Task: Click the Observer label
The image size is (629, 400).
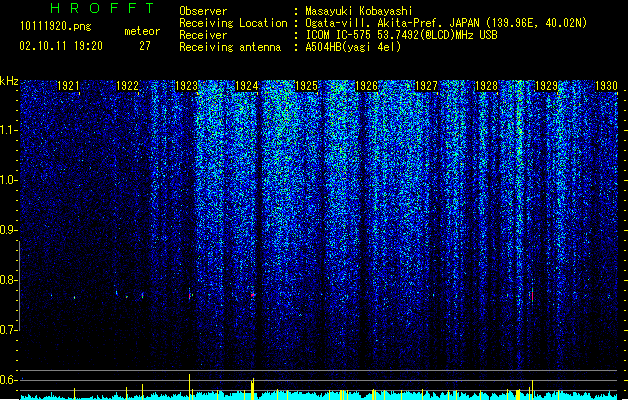Action: click(203, 11)
